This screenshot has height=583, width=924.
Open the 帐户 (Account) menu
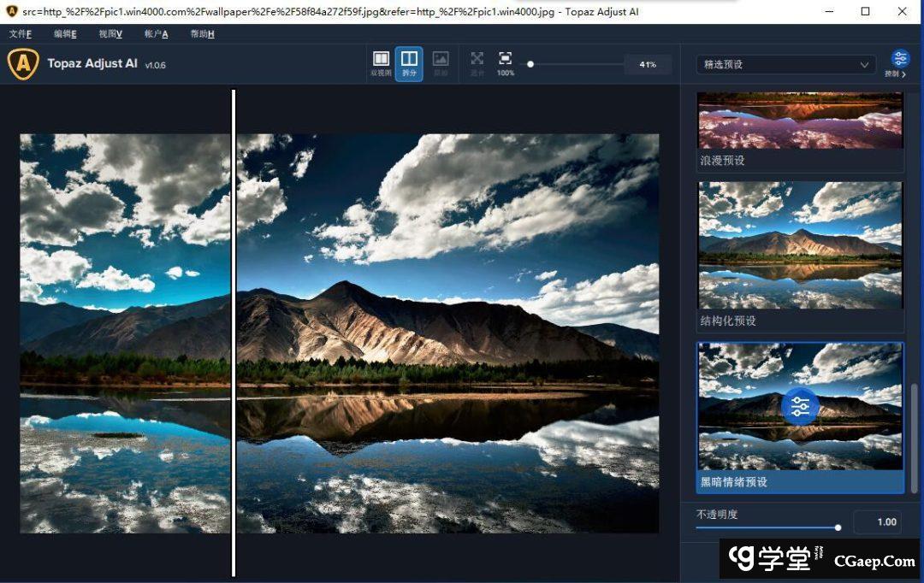coord(156,34)
